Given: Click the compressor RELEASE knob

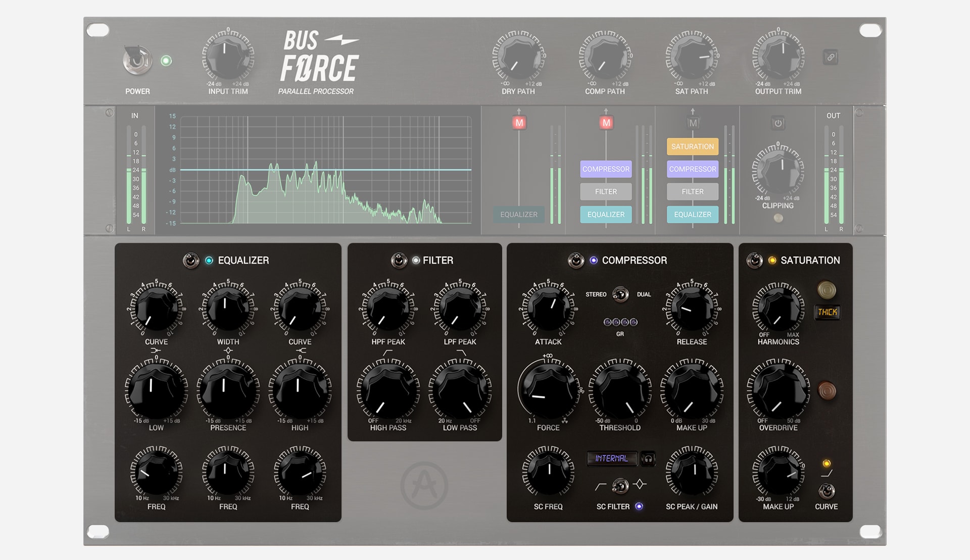Looking at the screenshot, I should pyautogui.click(x=692, y=308).
